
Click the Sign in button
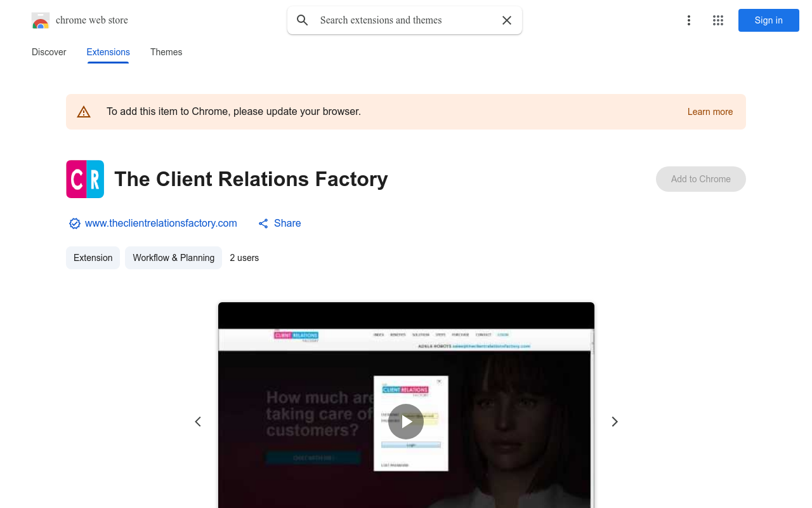[x=769, y=20]
